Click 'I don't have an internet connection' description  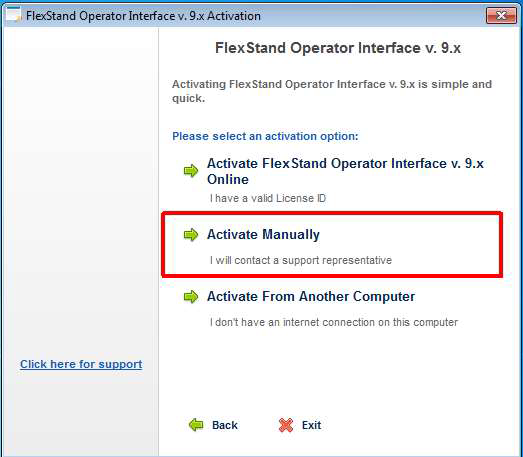click(334, 322)
